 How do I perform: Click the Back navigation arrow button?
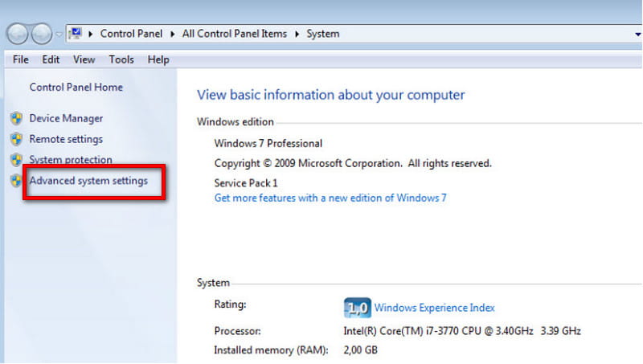pos(18,34)
